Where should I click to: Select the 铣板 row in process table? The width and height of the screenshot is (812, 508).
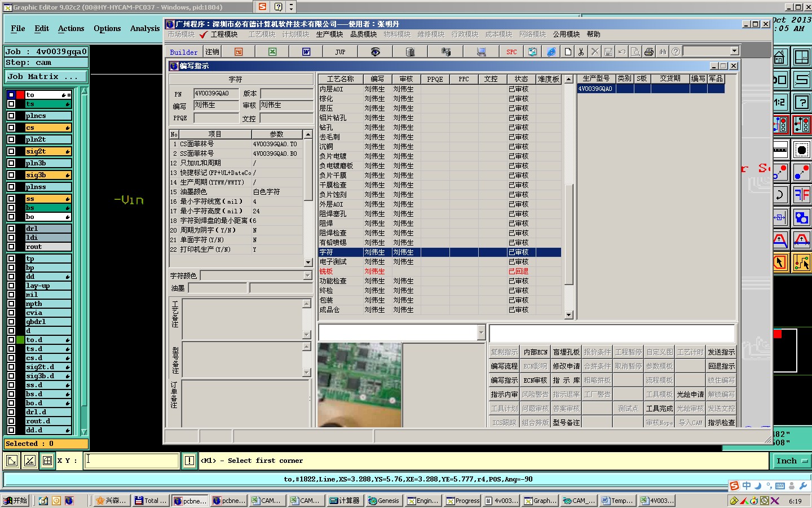[x=440, y=271]
